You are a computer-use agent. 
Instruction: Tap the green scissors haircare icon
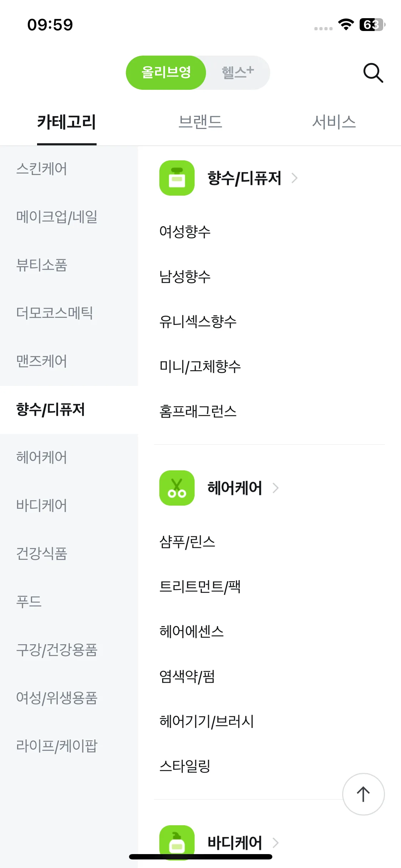(177, 488)
